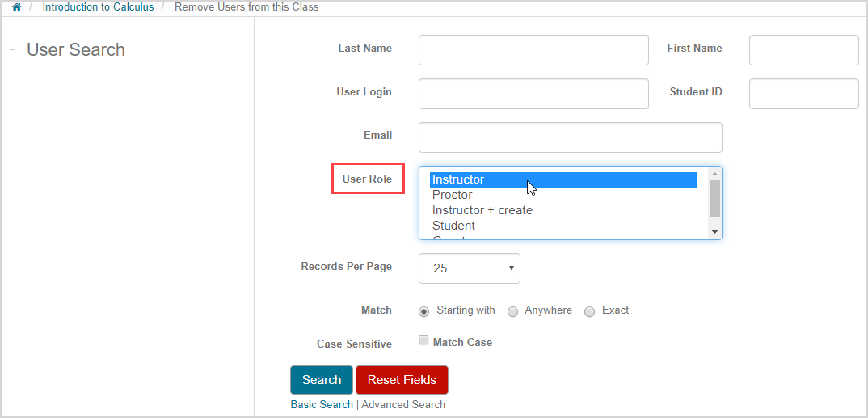Open Introduction to Calculus breadcrumb link
The height and width of the screenshot is (418, 868).
click(98, 7)
